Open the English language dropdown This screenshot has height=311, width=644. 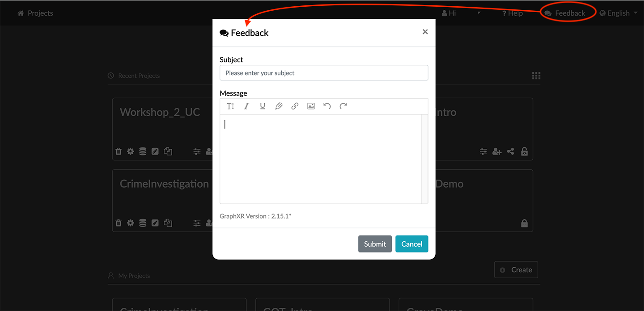tap(618, 13)
